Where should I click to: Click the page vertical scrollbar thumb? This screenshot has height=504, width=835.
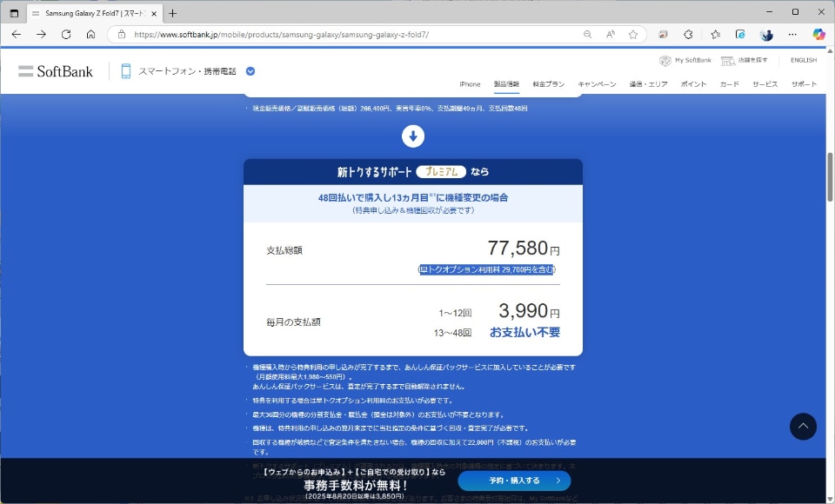click(x=830, y=176)
